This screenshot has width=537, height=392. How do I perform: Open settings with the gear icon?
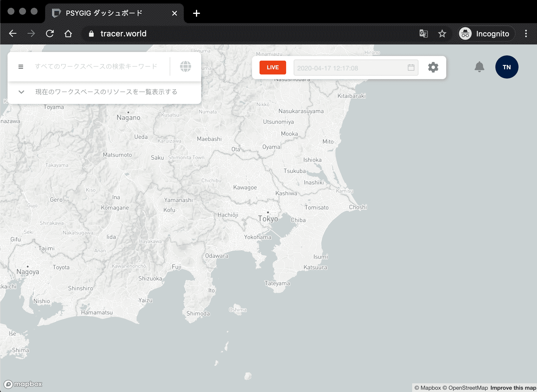[x=433, y=67]
